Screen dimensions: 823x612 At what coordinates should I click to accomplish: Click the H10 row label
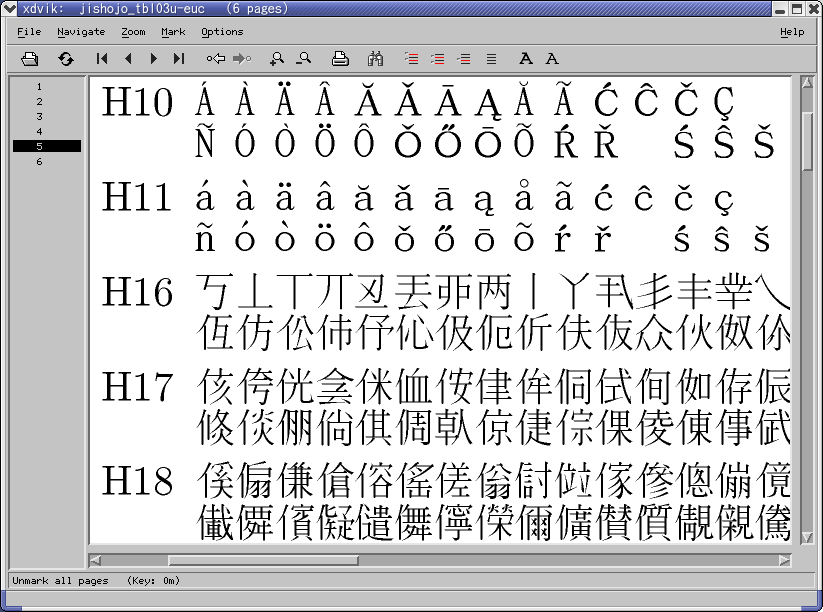137,102
